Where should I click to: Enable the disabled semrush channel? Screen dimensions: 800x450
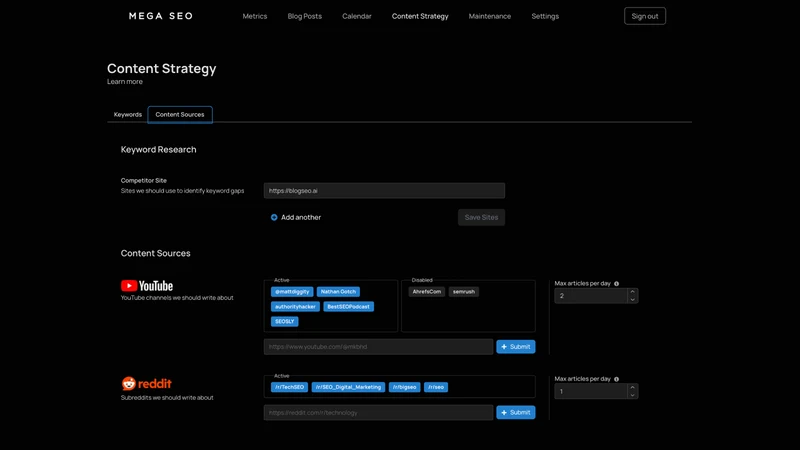tap(464, 292)
